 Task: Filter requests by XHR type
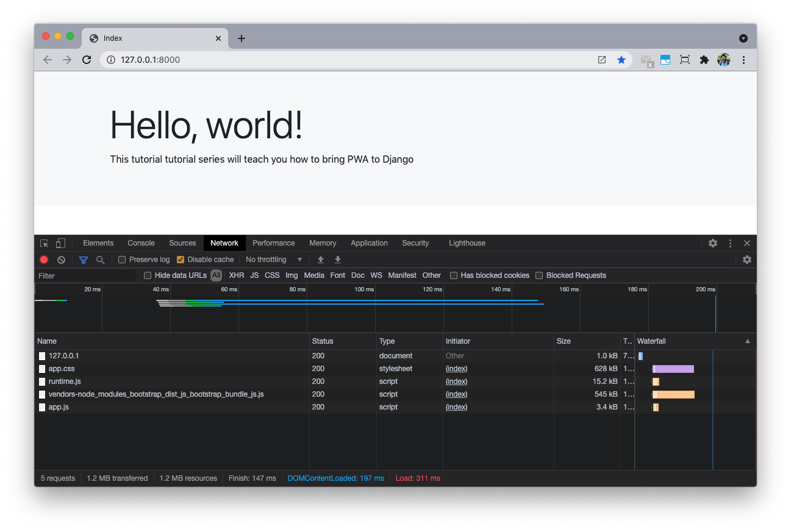click(236, 275)
